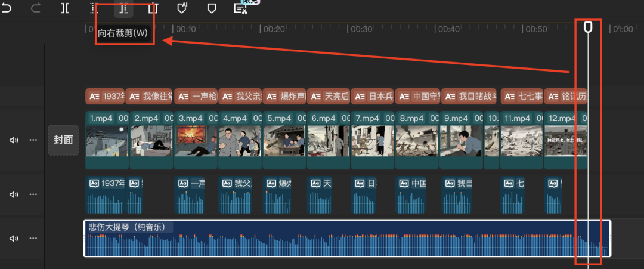The image size is (644, 269).
Task: Click the trim left tool icon
Action: point(94,8)
